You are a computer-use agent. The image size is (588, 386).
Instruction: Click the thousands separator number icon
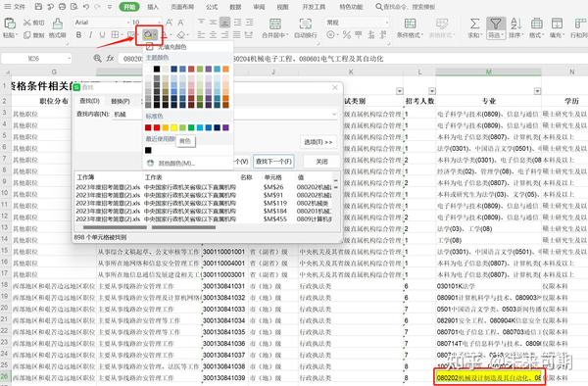click(359, 35)
